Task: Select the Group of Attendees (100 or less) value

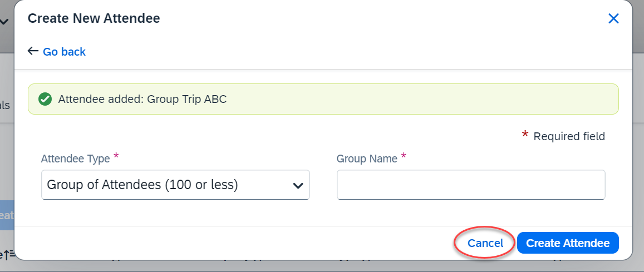Action: (x=142, y=185)
